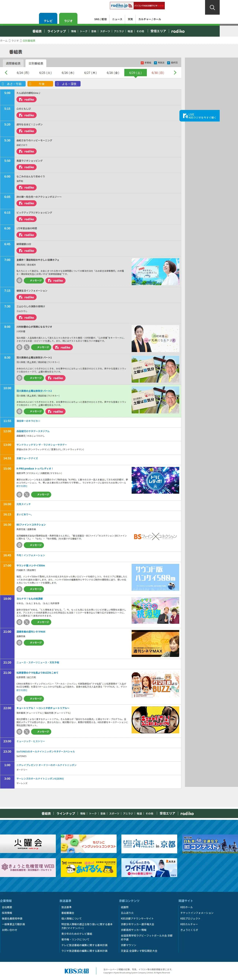Open the search magnifier icon
Viewport: 238px width, 980px height.
tap(212, 7)
